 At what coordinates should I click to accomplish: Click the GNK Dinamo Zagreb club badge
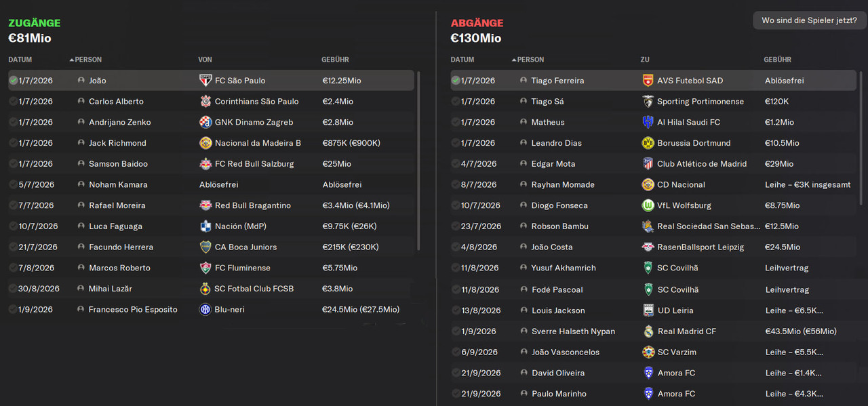click(205, 123)
